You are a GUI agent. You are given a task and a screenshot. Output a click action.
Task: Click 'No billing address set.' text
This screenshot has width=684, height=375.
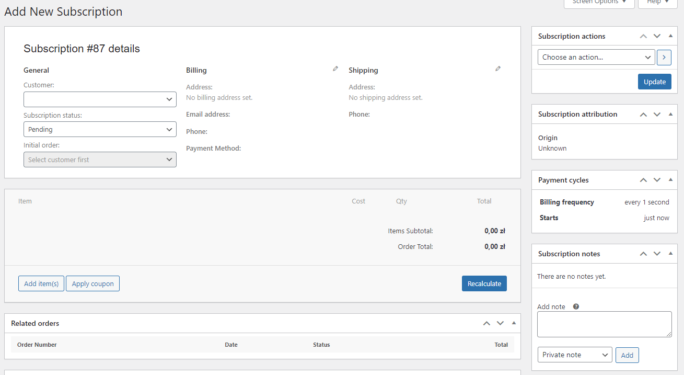219,98
